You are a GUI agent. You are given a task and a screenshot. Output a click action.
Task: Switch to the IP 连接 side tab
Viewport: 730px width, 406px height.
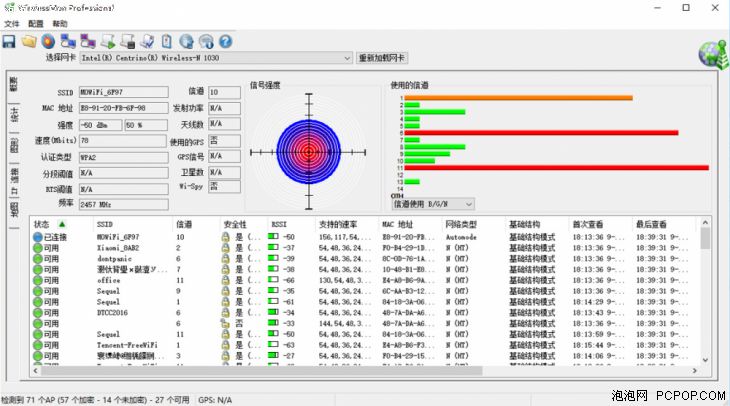pos(14,181)
